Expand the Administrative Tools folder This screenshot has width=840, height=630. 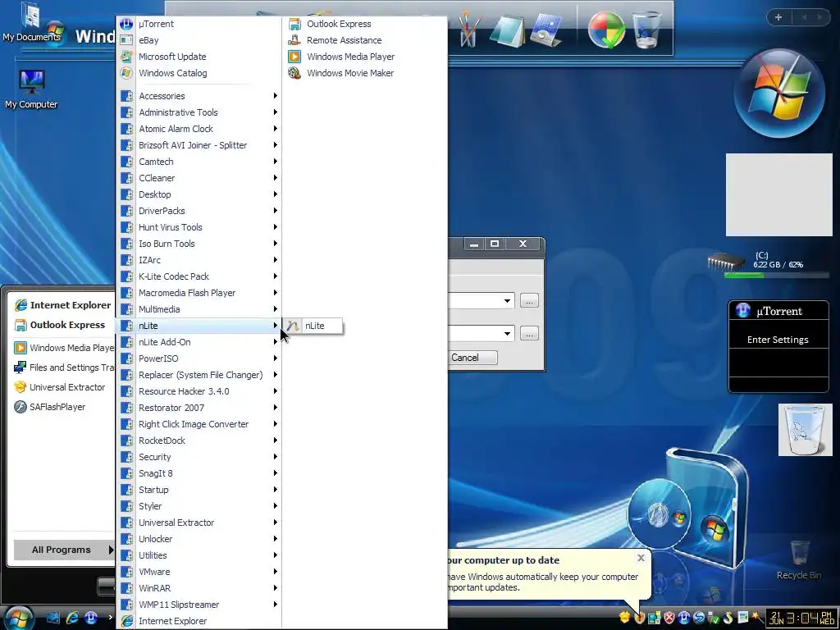(199, 112)
